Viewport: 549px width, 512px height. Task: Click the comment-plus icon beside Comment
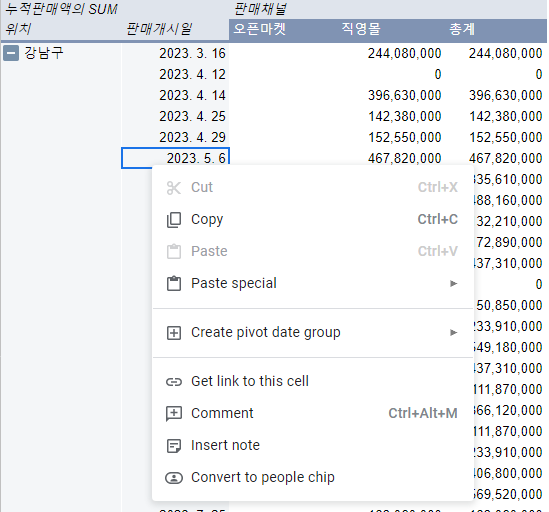tap(174, 414)
